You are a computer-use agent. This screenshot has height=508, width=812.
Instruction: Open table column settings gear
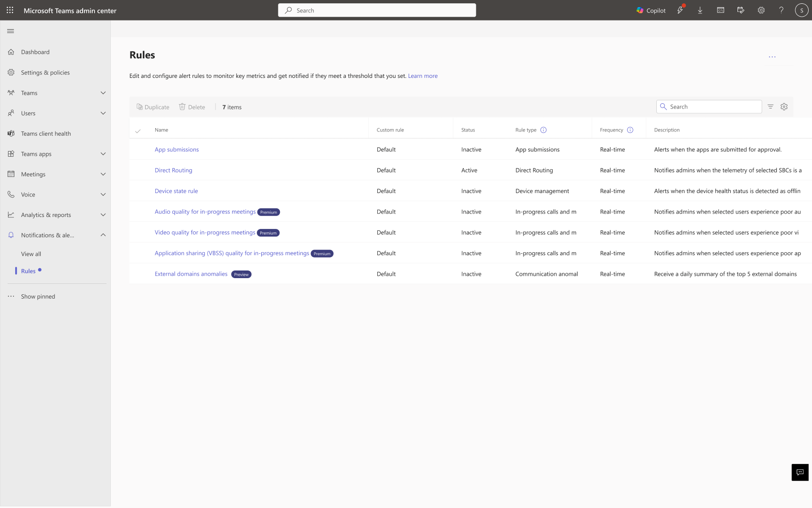click(784, 107)
